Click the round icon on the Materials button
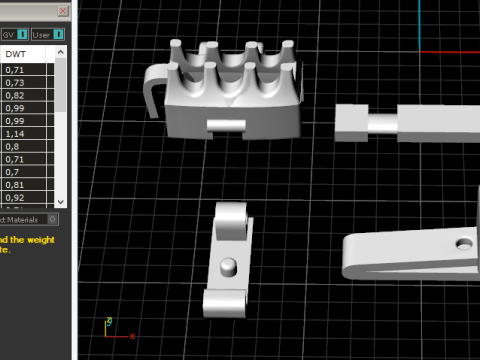 52,219
